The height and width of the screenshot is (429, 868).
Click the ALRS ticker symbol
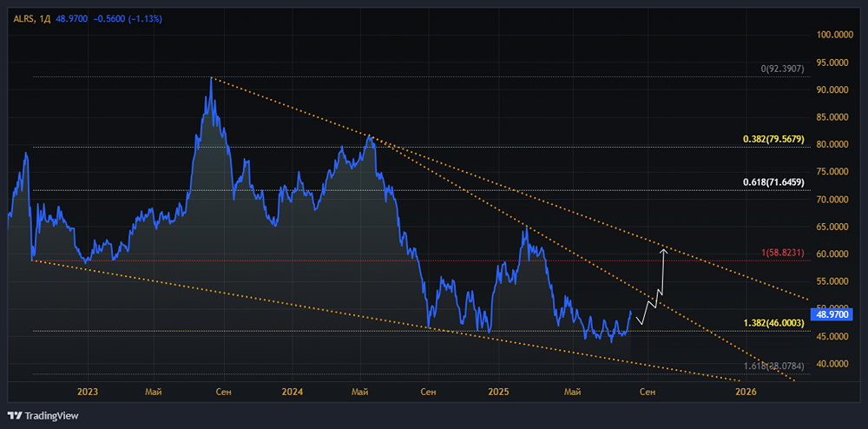pyautogui.click(x=23, y=19)
